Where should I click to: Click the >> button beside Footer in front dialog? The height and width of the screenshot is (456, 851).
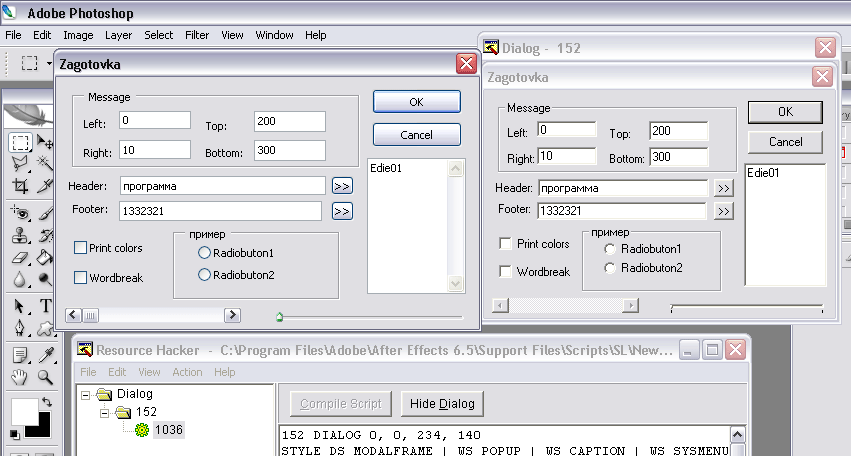click(342, 211)
